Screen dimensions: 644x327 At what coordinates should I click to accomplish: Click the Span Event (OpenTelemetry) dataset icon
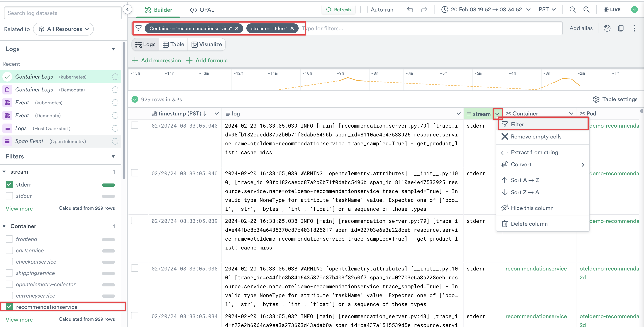coord(7,141)
